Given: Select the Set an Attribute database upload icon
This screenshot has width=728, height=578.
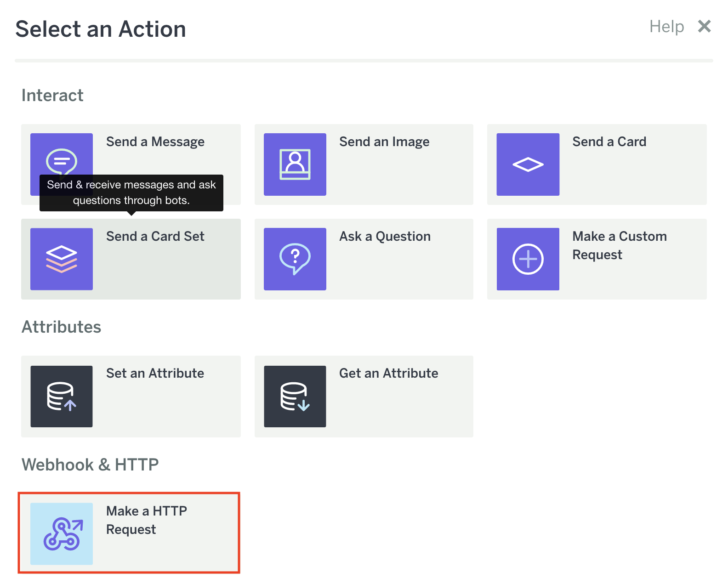Looking at the screenshot, I should [62, 396].
